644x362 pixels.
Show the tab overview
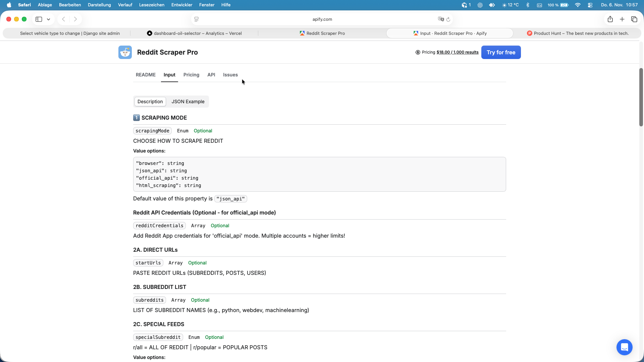tap(634, 19)
